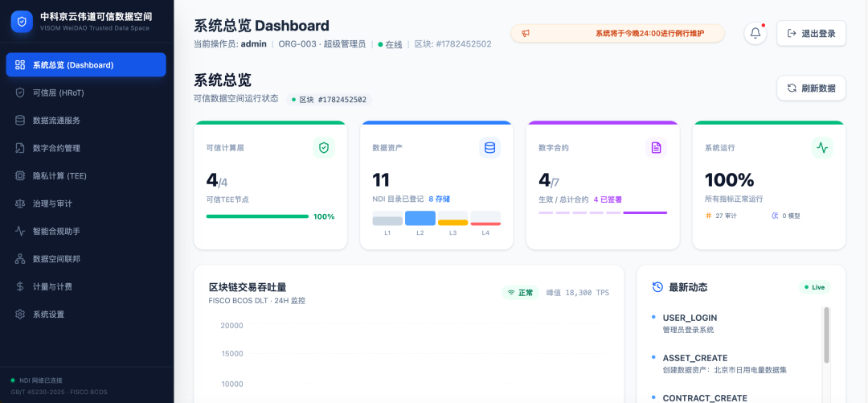Viewport: 868px width, 403px height.
Task: Click the maintenance announcement banner
Action: [617, 33]
